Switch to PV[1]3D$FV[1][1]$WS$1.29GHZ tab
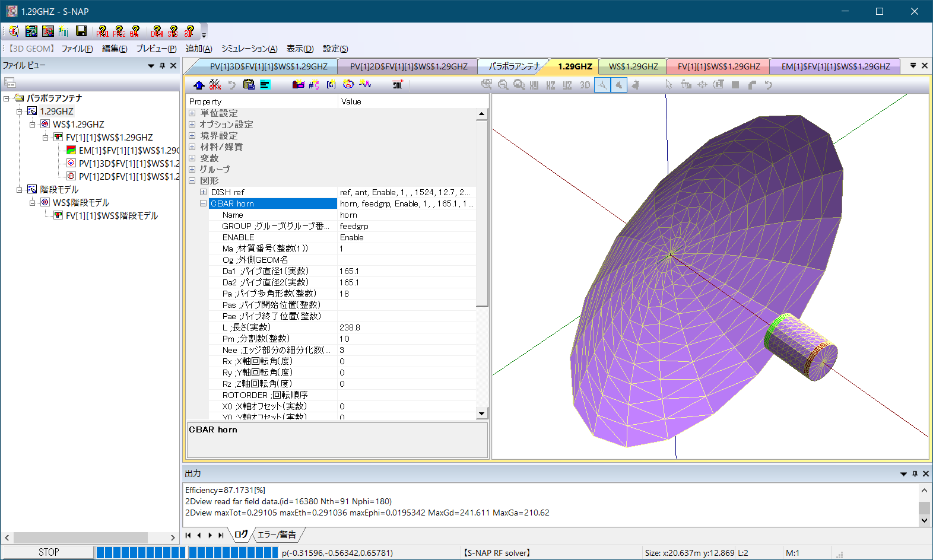This screenshot has width=933, height=560. point(268,66)
